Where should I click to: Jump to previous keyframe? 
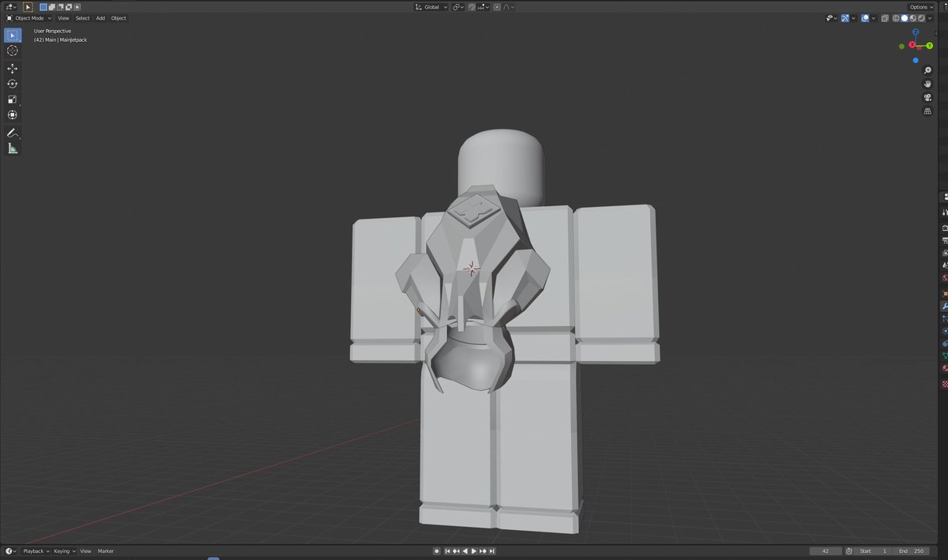(456, 551)
